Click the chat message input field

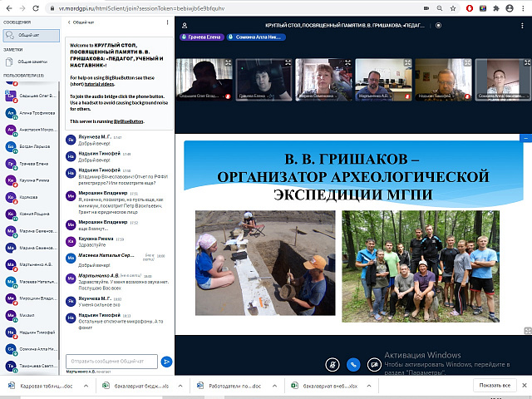[x=111, y=362]
